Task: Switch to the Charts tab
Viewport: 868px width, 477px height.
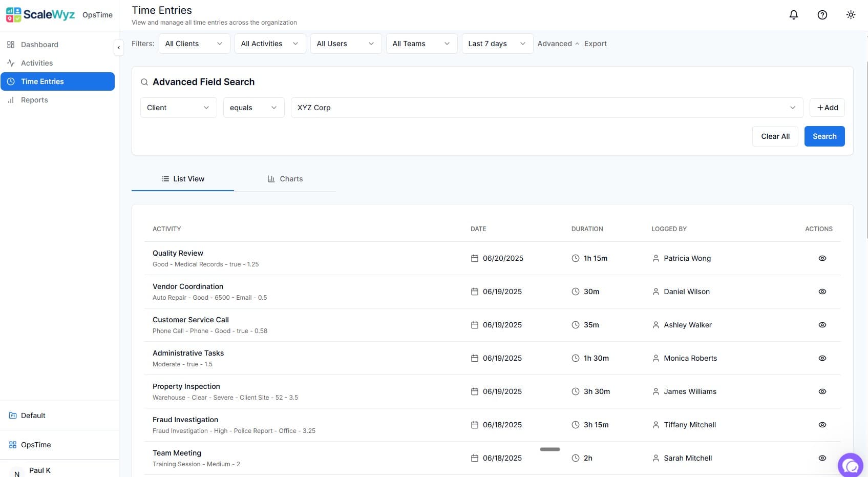Action: [285, 179]
